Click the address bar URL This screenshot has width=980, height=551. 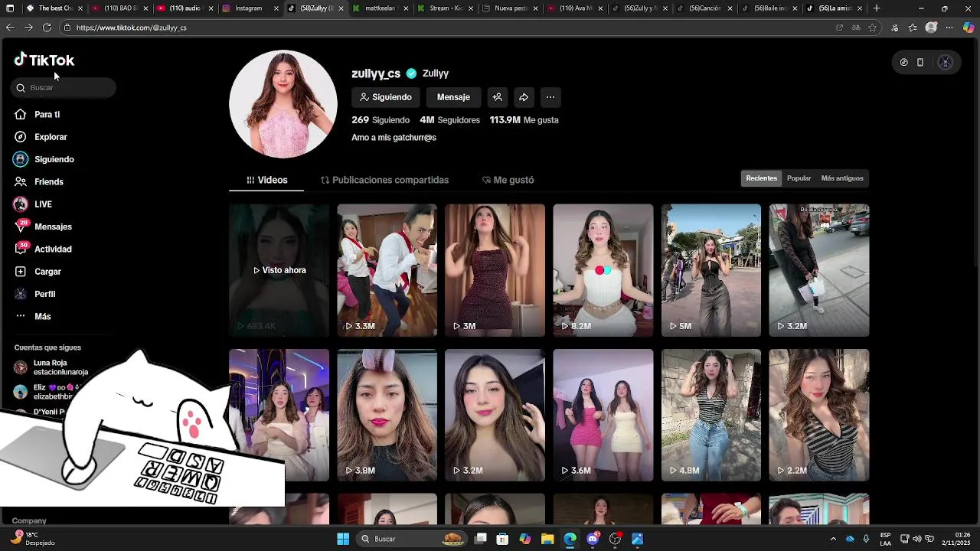click(x=132, y=28)
